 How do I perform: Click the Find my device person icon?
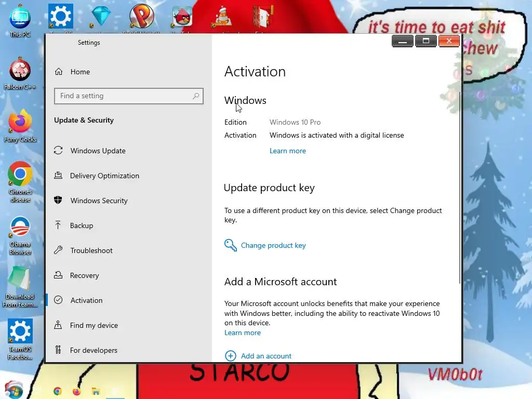tap(58, 325)
